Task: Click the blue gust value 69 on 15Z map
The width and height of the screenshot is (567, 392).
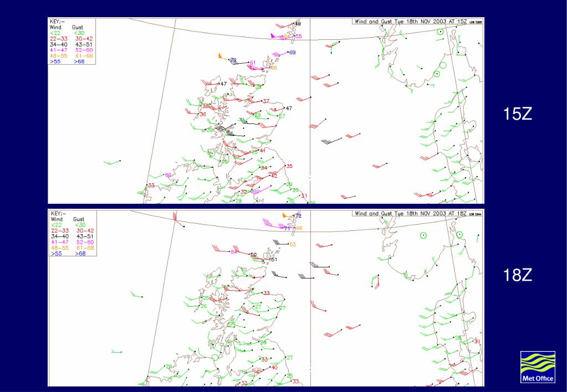Action: (292, 53)
